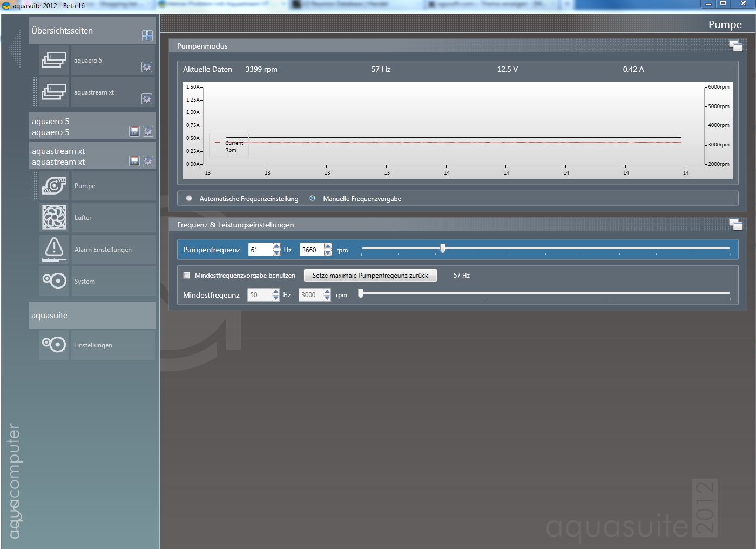Click the Pumpenfrequenz slider handle
The image size is (756, 549).
click(x=443, y=249)
